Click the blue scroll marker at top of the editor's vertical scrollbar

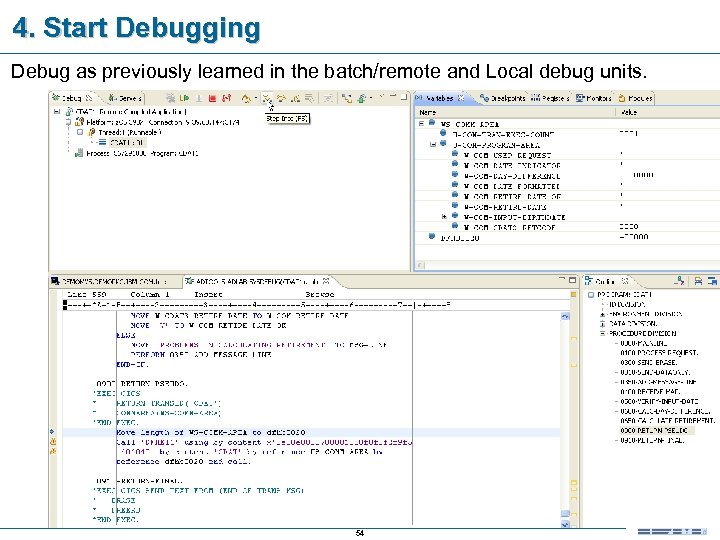coord(565,316)
